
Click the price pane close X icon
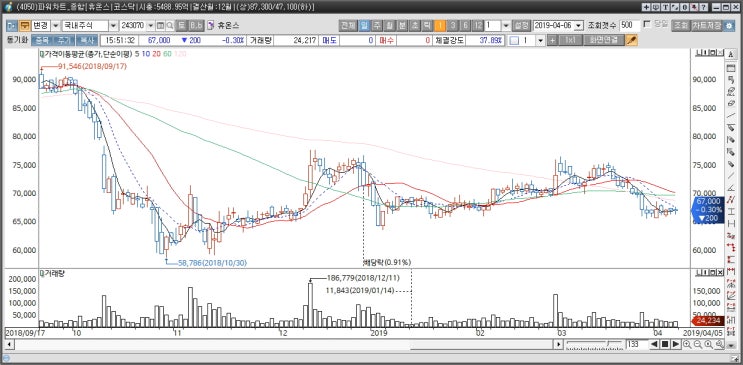tap(721, 53)
